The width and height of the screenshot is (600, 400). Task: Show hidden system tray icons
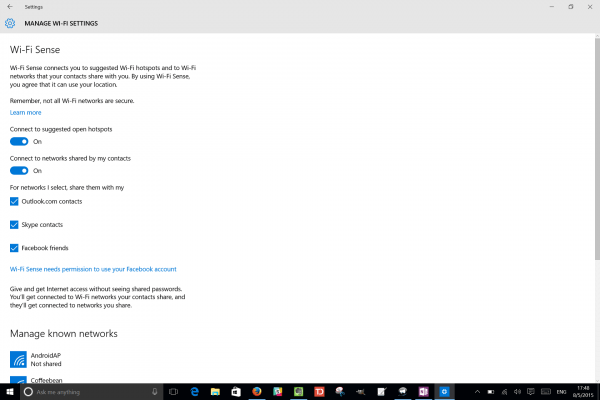point(477,392)
